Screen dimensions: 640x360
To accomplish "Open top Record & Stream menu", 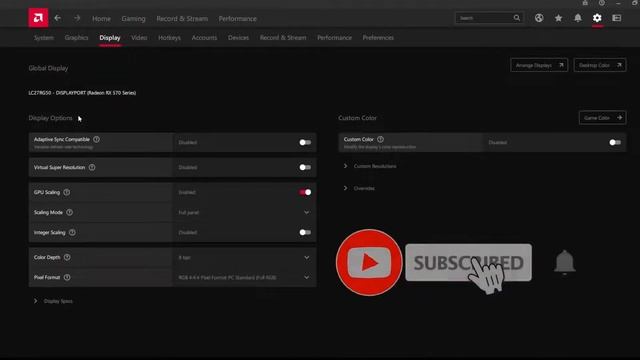I will pyautogui.click(x=182, y=19).
